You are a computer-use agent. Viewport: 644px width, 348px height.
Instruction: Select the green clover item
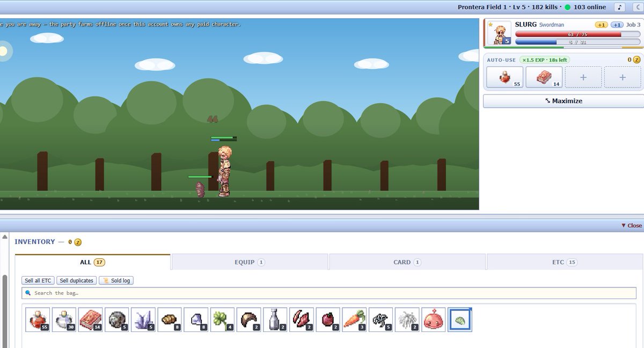(x=222, y=320)
